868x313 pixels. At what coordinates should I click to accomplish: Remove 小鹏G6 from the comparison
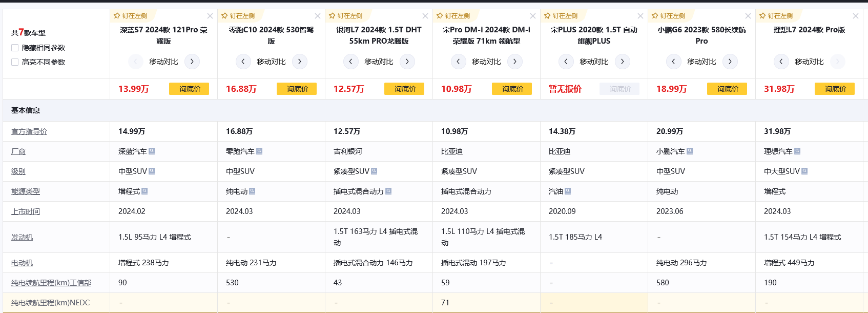tap(748, 16)
